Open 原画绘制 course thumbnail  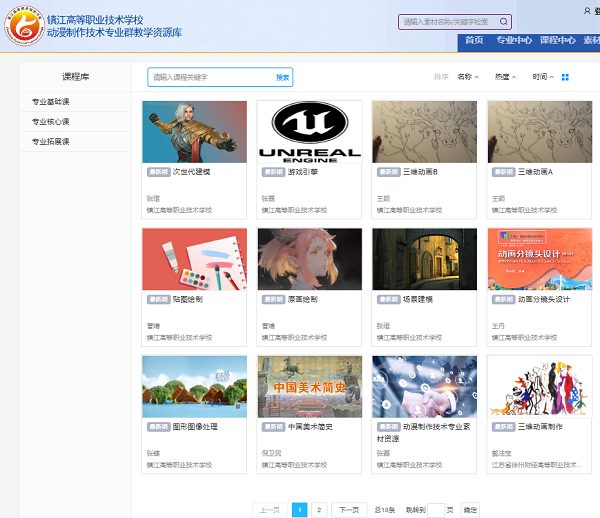point(310,259)
